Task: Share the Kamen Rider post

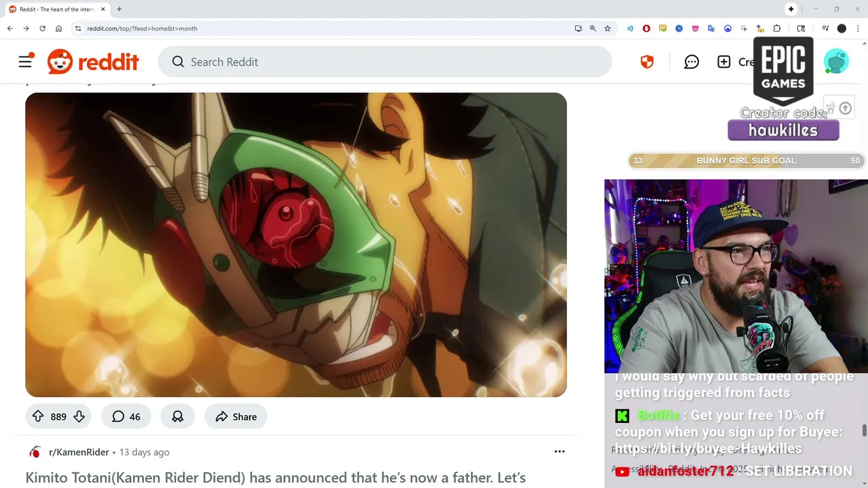Action: coord(235,417)
